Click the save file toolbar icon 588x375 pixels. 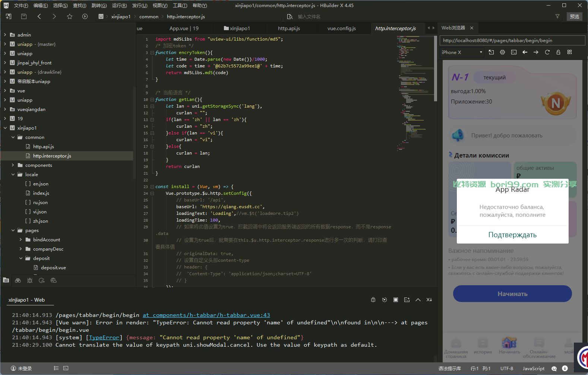[x=24, y=16]
